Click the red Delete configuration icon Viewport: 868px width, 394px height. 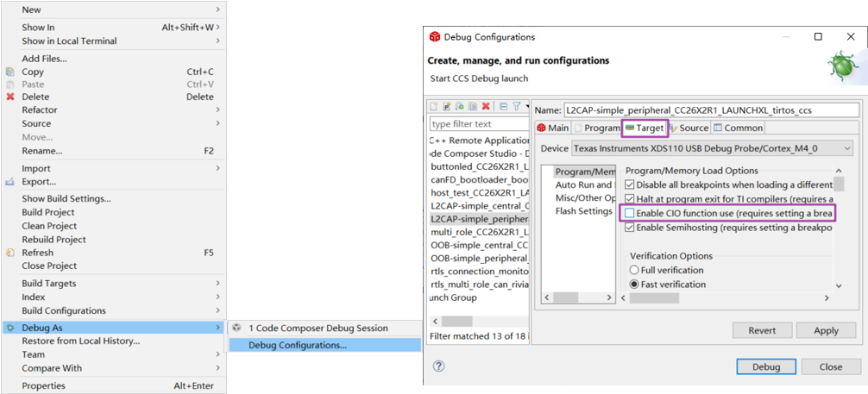coord(486,106)
